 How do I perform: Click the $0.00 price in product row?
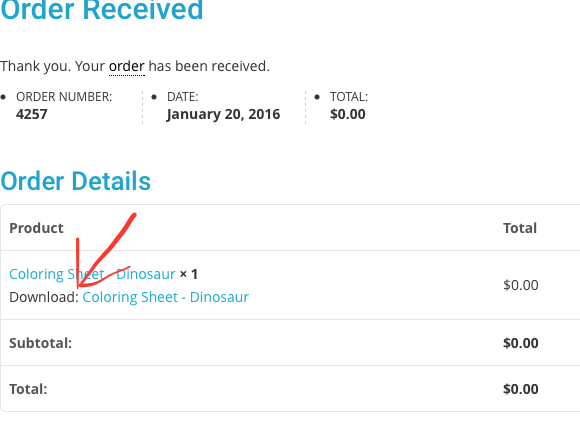(x=521, y=285)
